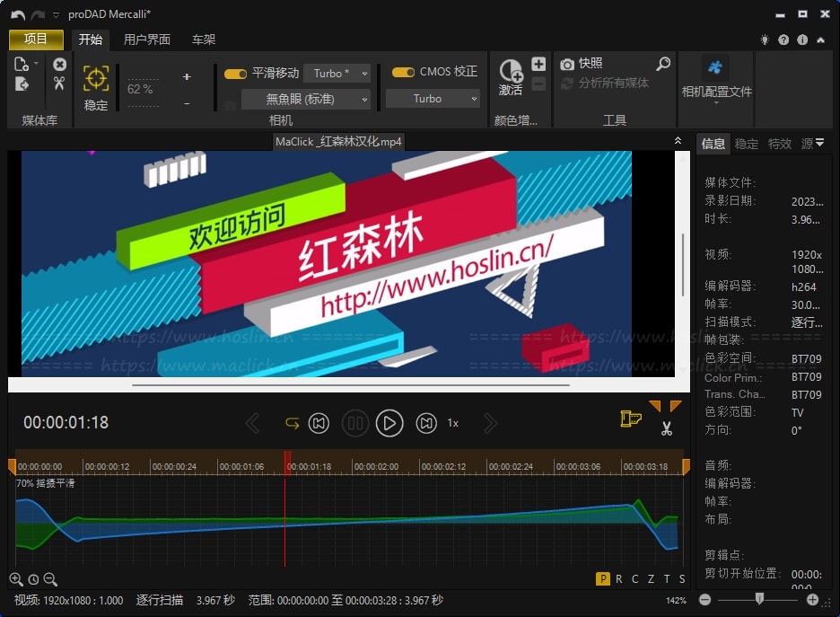
Task: Click the 稳定 stabilize target icon
Action: pos(96,79)
